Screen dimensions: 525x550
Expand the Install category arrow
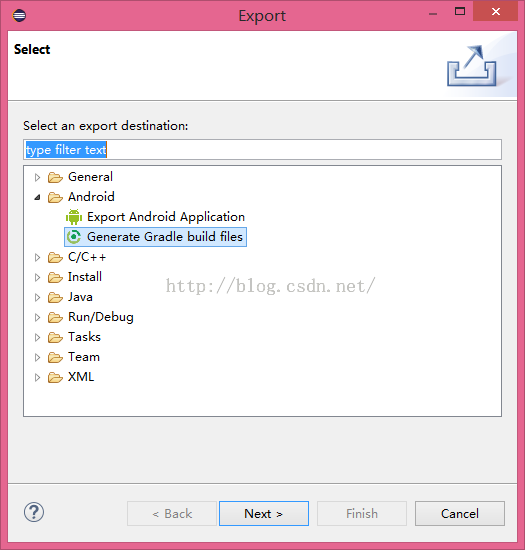point(37,277)
